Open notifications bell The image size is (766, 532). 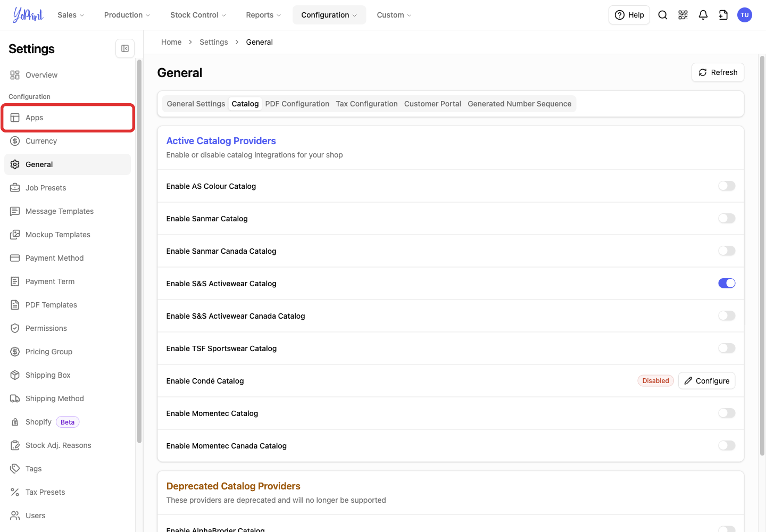coord(703,15)
